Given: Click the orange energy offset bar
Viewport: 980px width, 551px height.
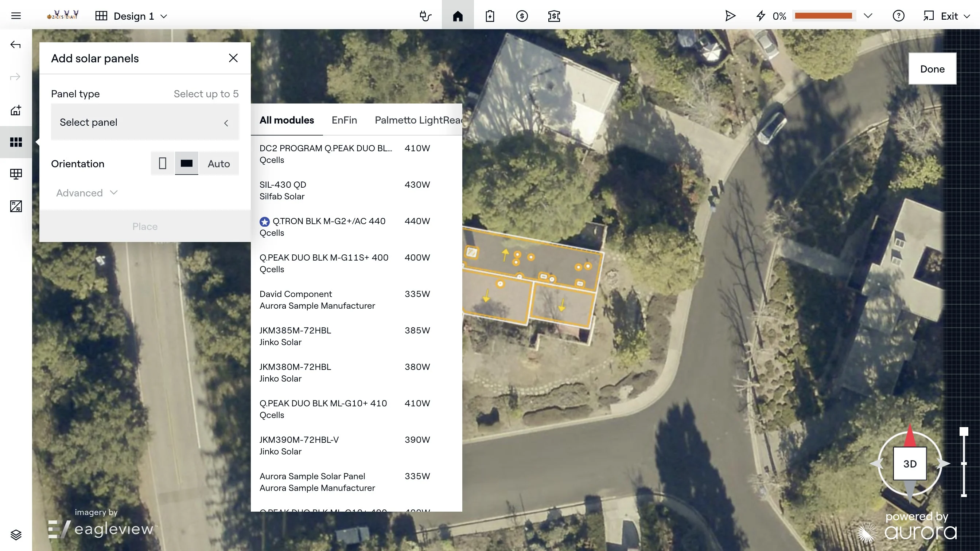Looking at the screenshot, I should point(823,16).
